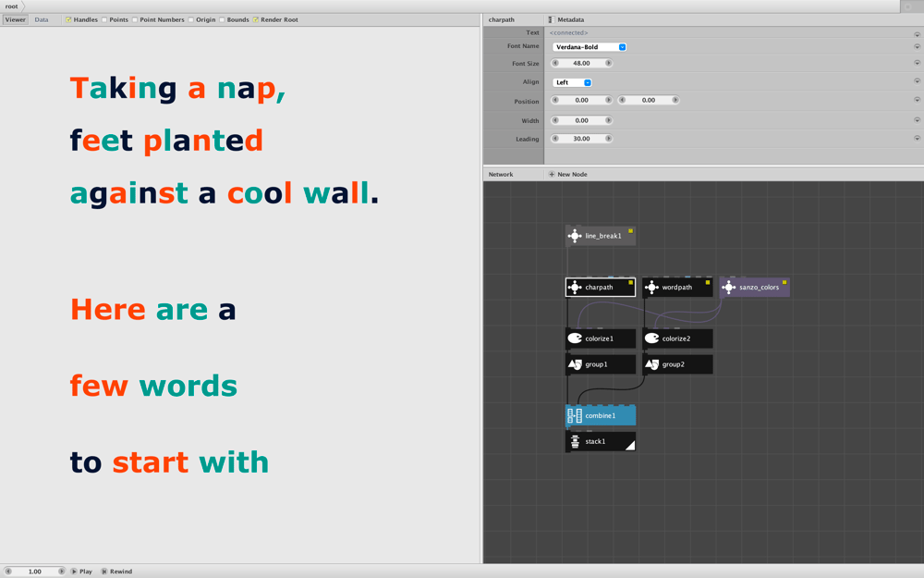
Task: Open the Font Name dropdown
Action: 590,47
